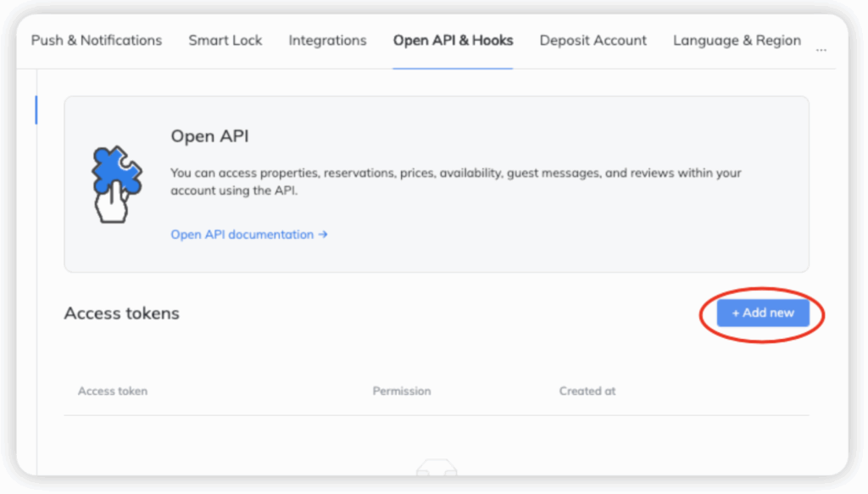The height and width of the screenshot is (494, 868).
Task: Go to the Integrations tab
Action: [x=327, y=41]
